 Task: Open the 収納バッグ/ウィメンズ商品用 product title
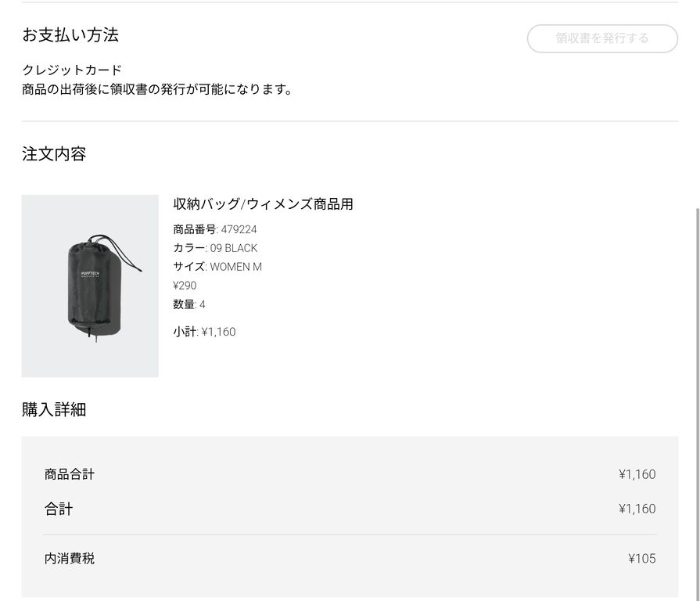(263, 204)
